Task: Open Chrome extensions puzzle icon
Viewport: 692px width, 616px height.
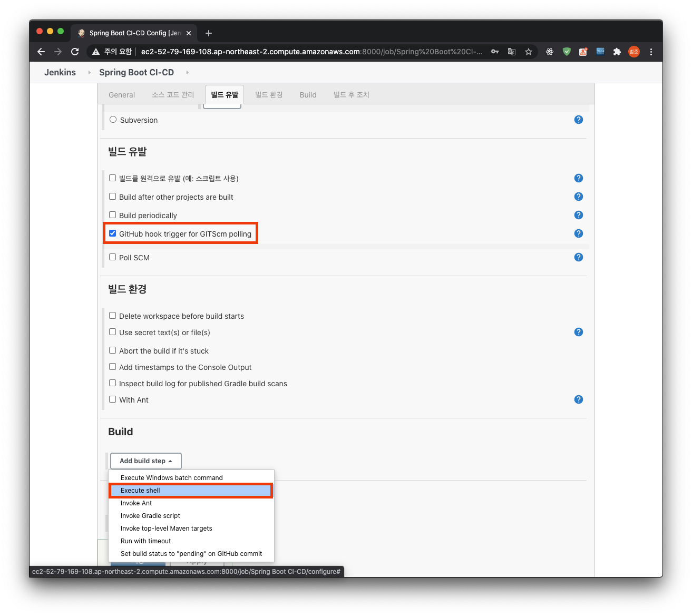Action: pyautogui.click(x=617, y=52)
